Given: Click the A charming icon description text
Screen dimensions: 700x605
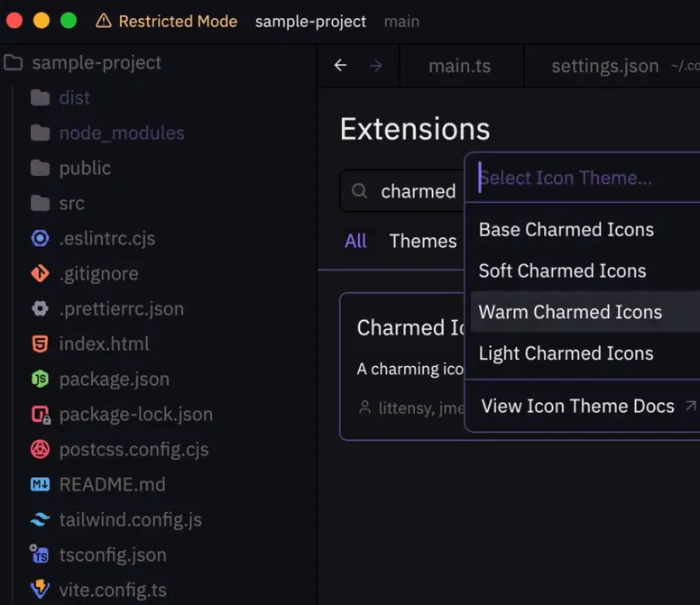Looking at the screenshot, I should point(410,369).
